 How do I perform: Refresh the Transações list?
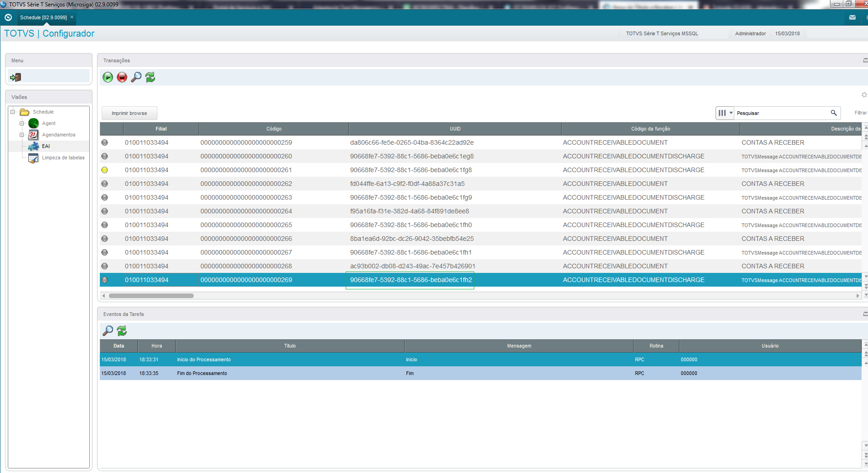pyautogui.click(x=150, y=77)
